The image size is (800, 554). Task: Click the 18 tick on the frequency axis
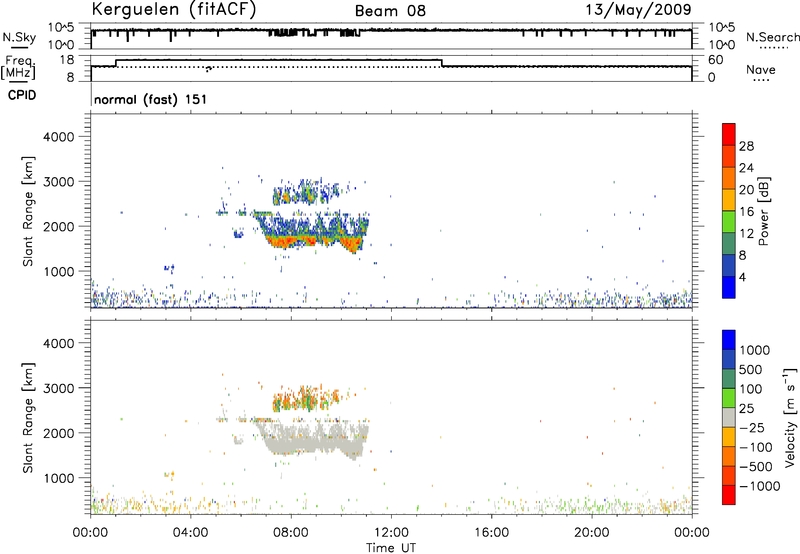point(67,60)
